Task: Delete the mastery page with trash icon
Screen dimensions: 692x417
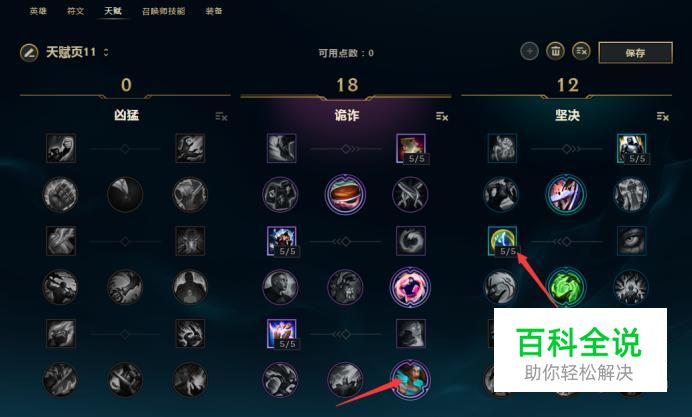Action: (555, 52)
